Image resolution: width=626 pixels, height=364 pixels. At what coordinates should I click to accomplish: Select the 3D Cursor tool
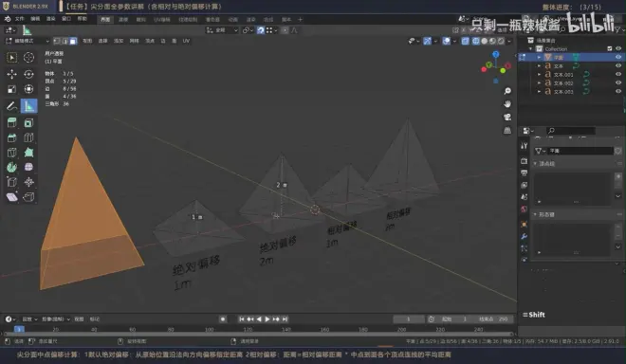coord(28,58)
